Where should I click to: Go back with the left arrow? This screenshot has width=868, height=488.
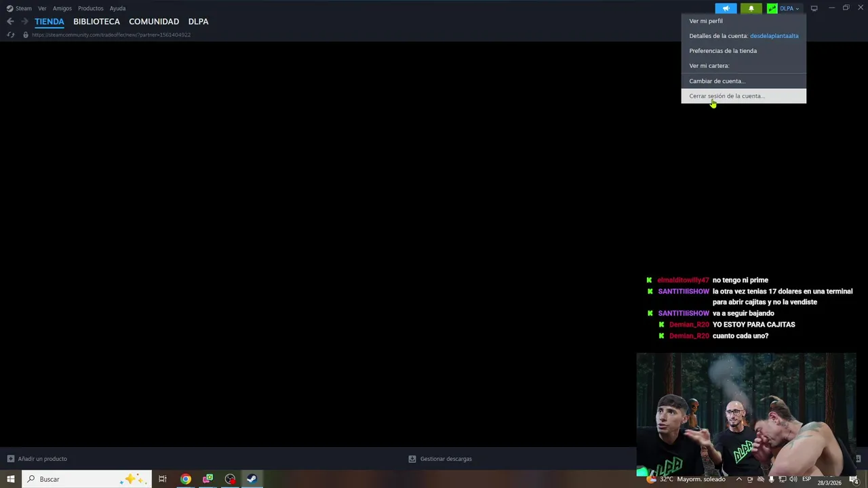tap(10, 22)
